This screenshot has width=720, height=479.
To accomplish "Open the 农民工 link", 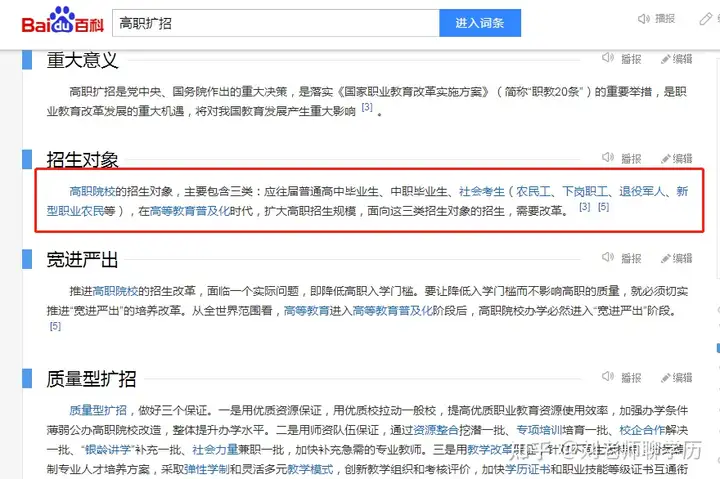I will tap(533, 191).
